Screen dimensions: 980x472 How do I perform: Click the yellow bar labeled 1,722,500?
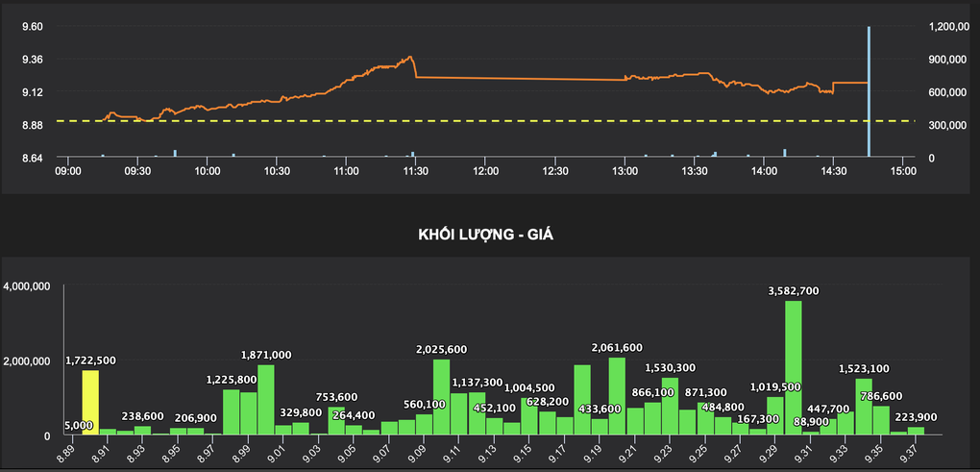point(90,403)
